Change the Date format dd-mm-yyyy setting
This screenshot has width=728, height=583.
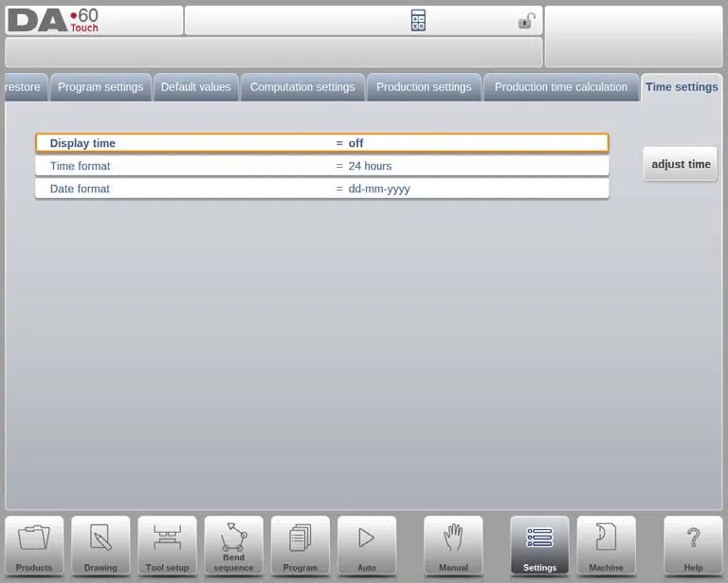322,189
